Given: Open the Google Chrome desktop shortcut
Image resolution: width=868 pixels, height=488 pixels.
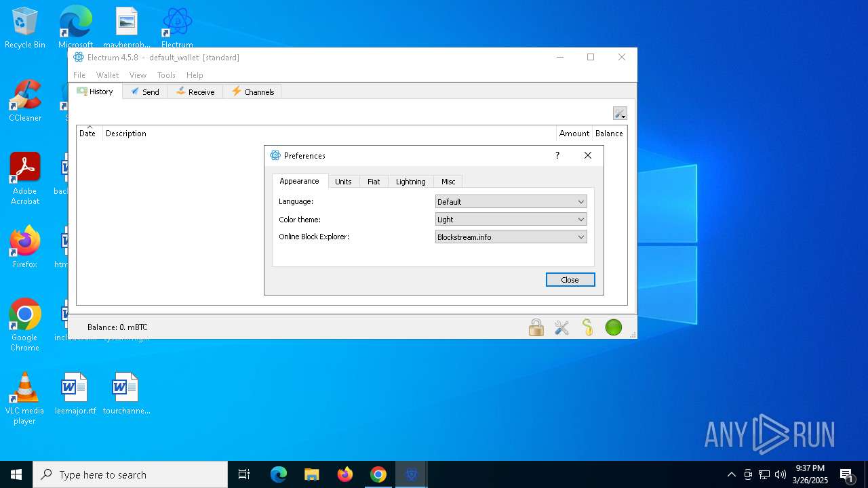Looking at the screenshot, I should [x=25, y=325].
